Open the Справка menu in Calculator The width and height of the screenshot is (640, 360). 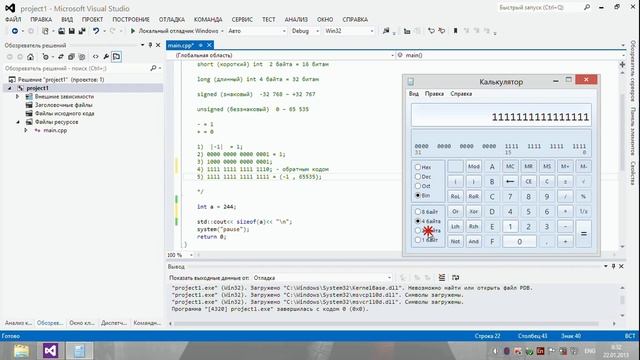[461, 94]
